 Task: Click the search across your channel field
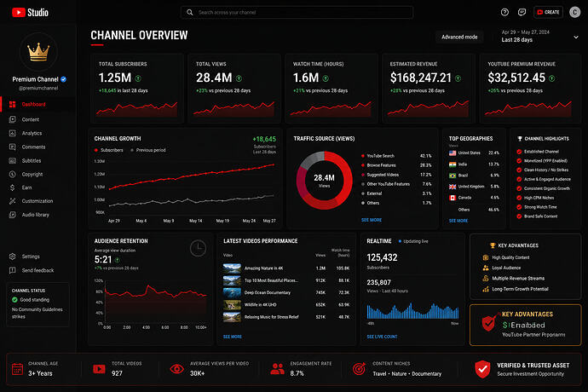coord(297,13)
